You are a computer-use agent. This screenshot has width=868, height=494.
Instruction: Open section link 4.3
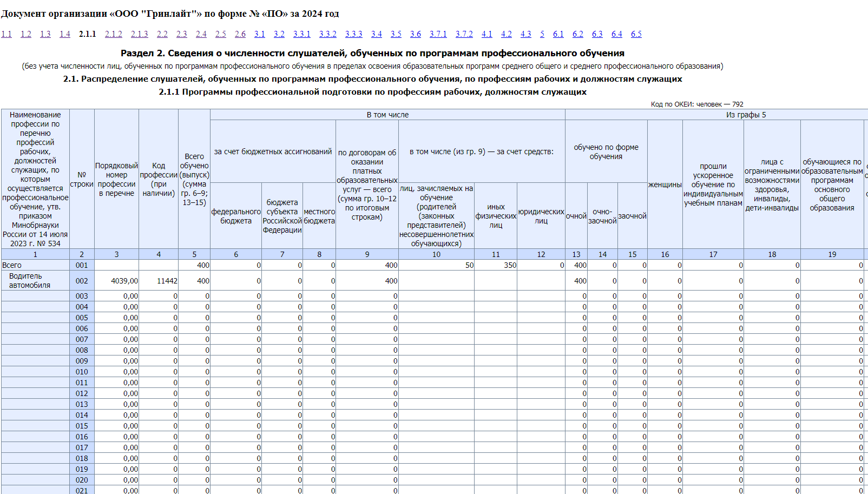click(526, 34)
